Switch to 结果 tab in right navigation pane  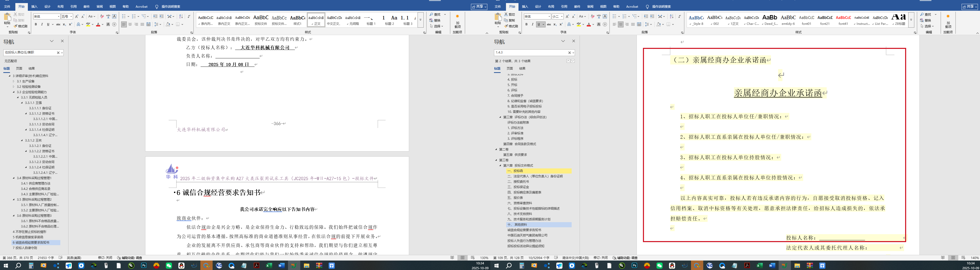tap(522, 69)
